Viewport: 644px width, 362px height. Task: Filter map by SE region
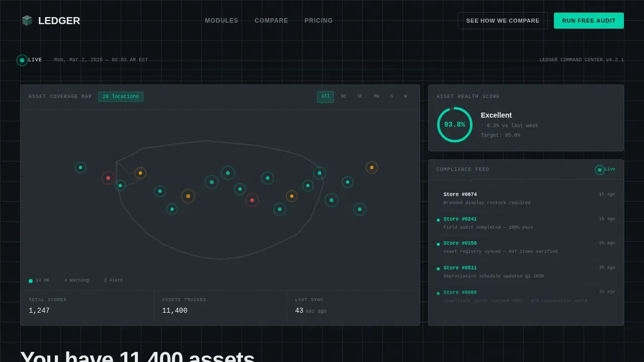[x=360, y=97]
